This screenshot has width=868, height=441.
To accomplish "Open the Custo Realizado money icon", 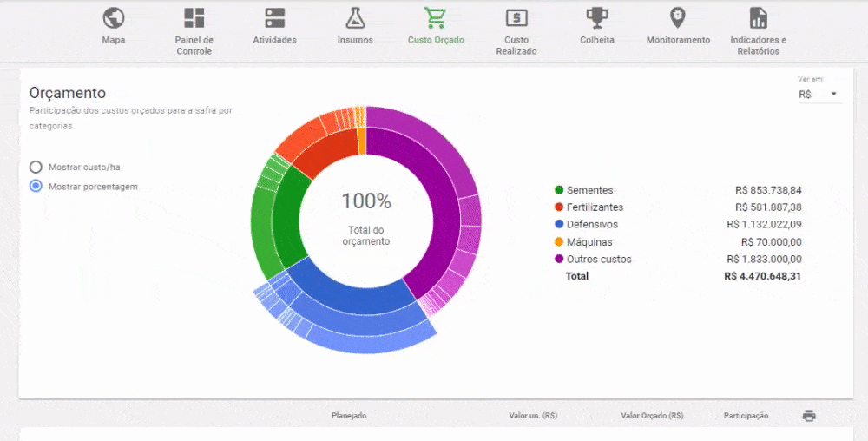I will pos(516,18).
